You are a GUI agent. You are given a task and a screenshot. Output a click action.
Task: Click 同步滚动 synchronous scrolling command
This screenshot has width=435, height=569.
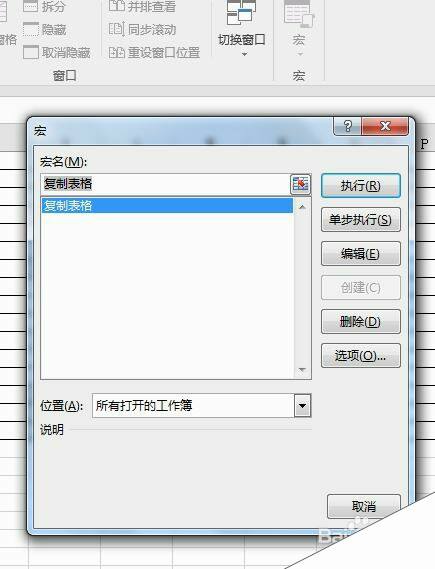pyautogui.click(x=142, y=29)
